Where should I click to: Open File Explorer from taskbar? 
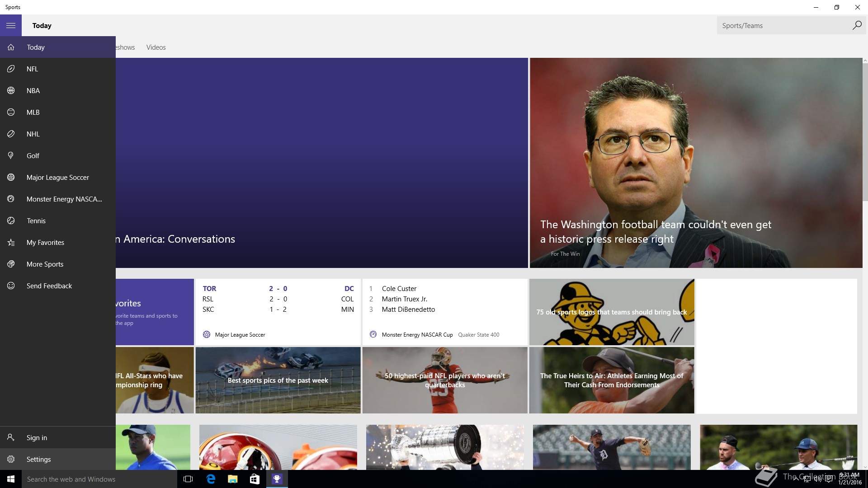[232, 479]
